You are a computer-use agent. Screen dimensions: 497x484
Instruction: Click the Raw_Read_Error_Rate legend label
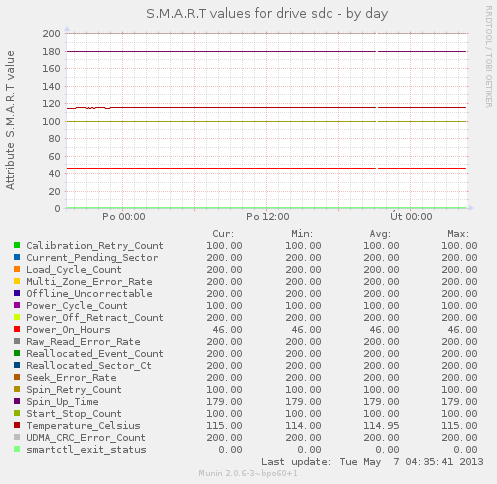83,342
